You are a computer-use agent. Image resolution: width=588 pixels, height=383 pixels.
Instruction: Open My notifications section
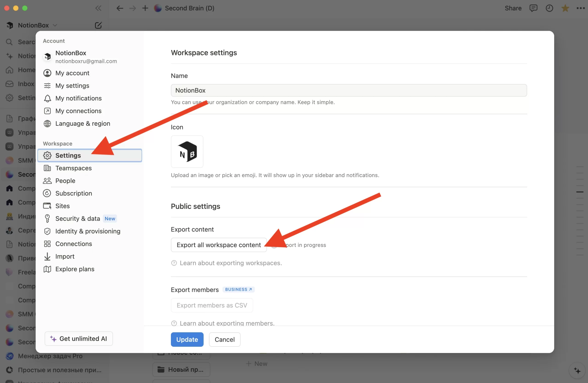point(89,98)
